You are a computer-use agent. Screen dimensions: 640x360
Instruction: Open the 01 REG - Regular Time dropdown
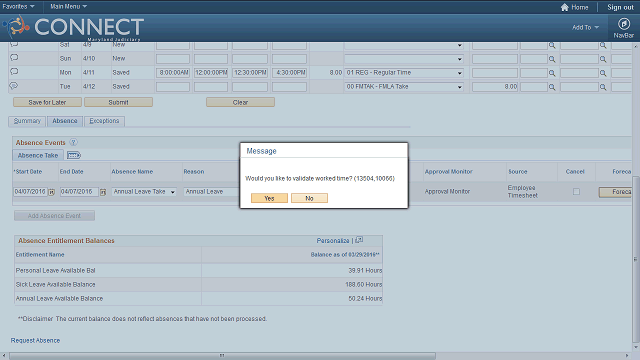pyautogui.click(x=404, y=73)
